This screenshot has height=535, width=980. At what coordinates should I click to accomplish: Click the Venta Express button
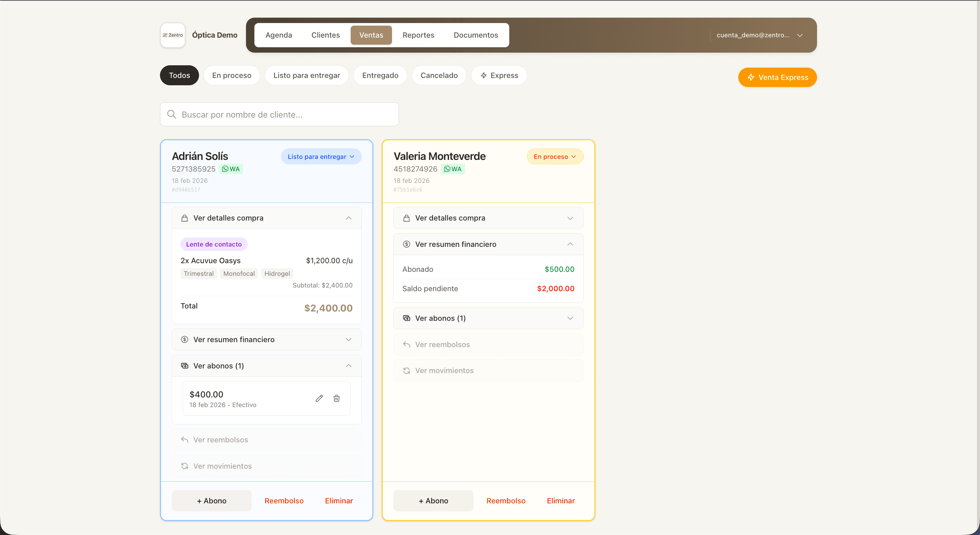tap(777, 77)
